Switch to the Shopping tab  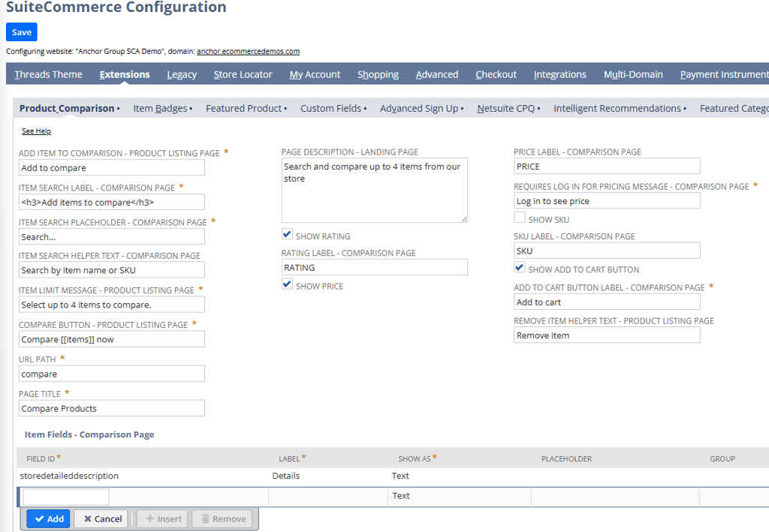click(378, 74)
